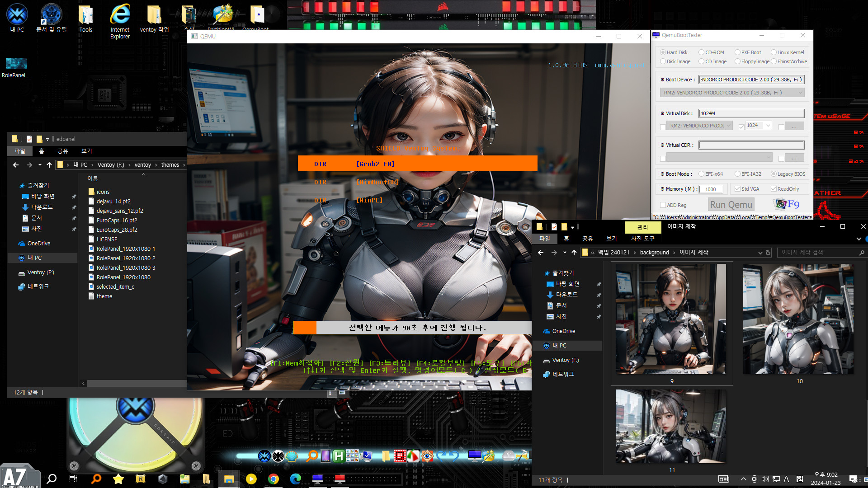Click the red monitor taskbar icon
This screenshot has width=868, height=488.
340,479
